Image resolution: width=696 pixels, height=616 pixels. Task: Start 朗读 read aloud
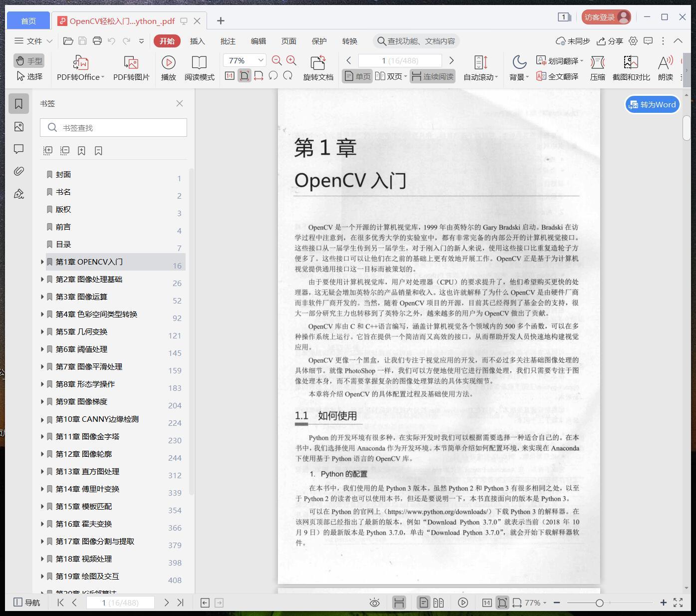coord(666,68)
